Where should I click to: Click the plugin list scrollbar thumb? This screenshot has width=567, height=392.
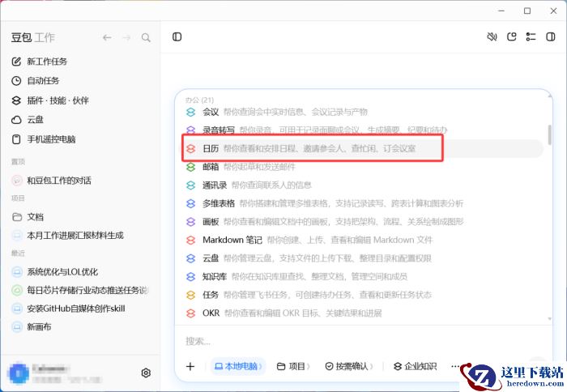click(x=550, y=135)
